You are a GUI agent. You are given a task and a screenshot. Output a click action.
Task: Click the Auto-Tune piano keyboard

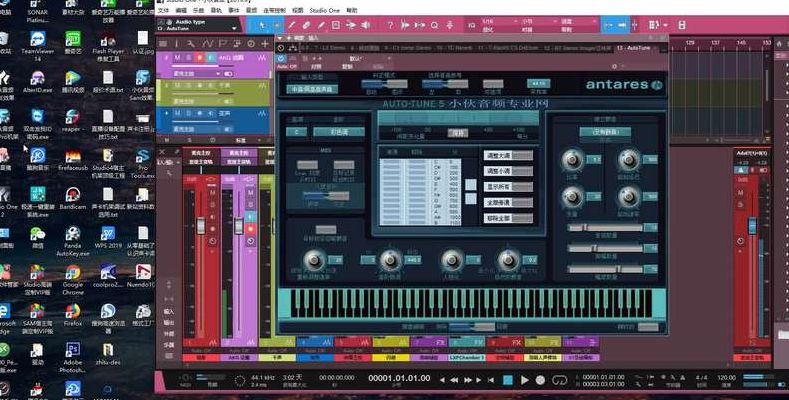pyautogui.click(x=472, y=303)
